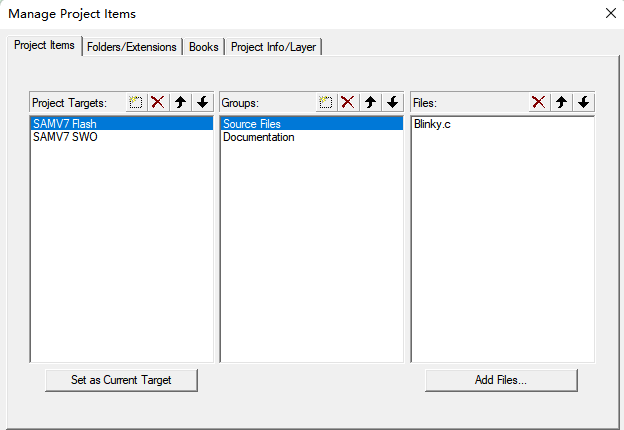The height and width of the screenshot is (430, 624).
Task: Choose the Documentation group
Action: pos(258,137)
